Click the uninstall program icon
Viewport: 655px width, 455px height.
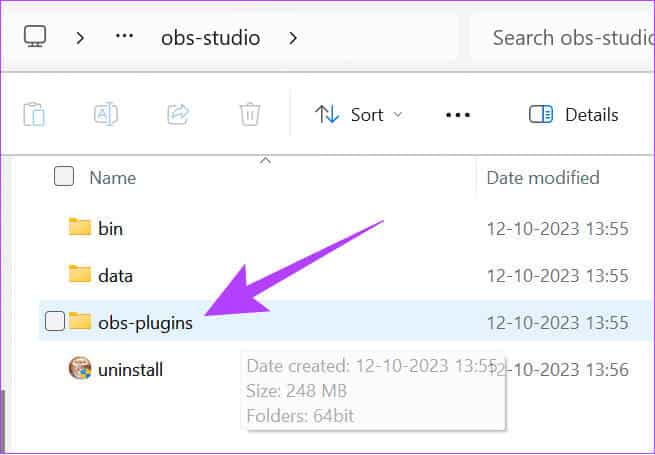pos(80,368)
